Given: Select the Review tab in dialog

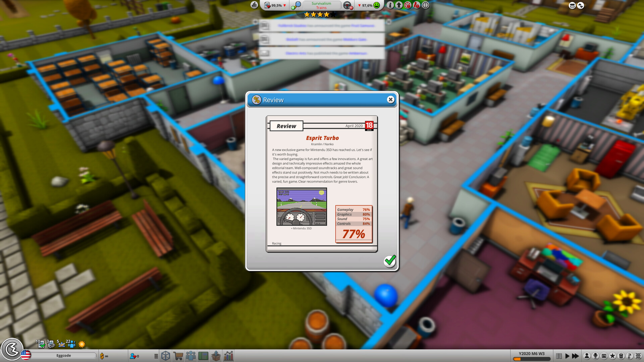Looking at the screenshot, I should [286, 126].
